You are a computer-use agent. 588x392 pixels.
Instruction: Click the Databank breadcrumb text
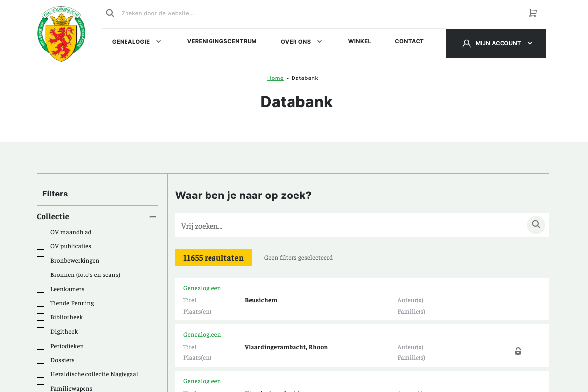click(x=304, y=78)
